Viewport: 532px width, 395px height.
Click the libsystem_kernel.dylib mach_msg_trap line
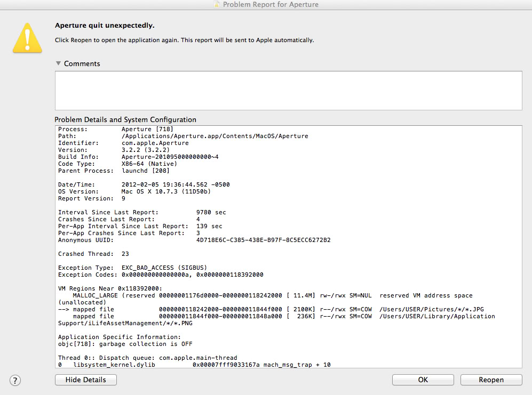pyautogui.click(x=194, y=365)
